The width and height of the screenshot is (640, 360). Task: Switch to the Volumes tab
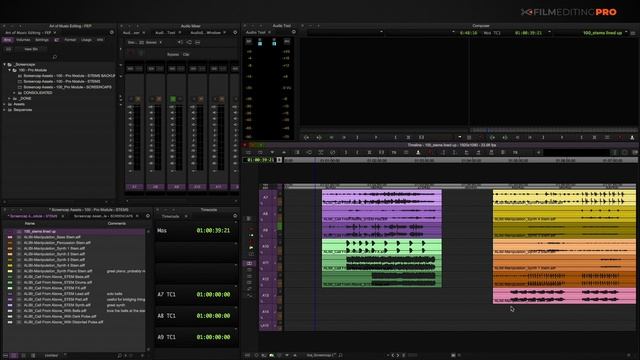coord(23,40)
